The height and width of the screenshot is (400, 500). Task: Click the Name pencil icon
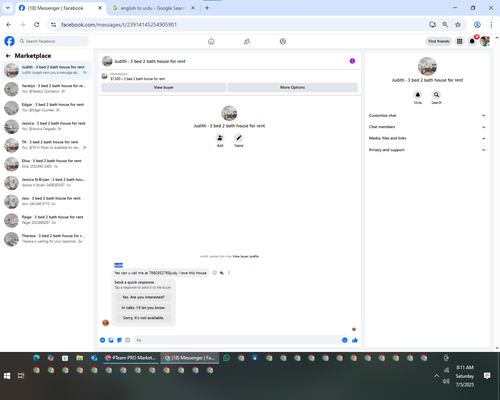pos(239,138)
